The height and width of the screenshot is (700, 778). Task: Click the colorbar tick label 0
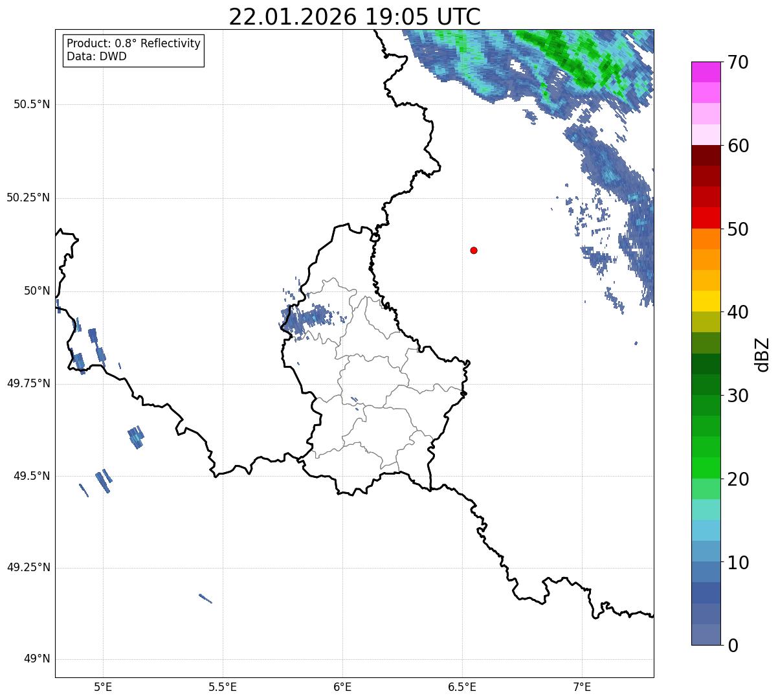pyautogui.click(x=733, y=645)
